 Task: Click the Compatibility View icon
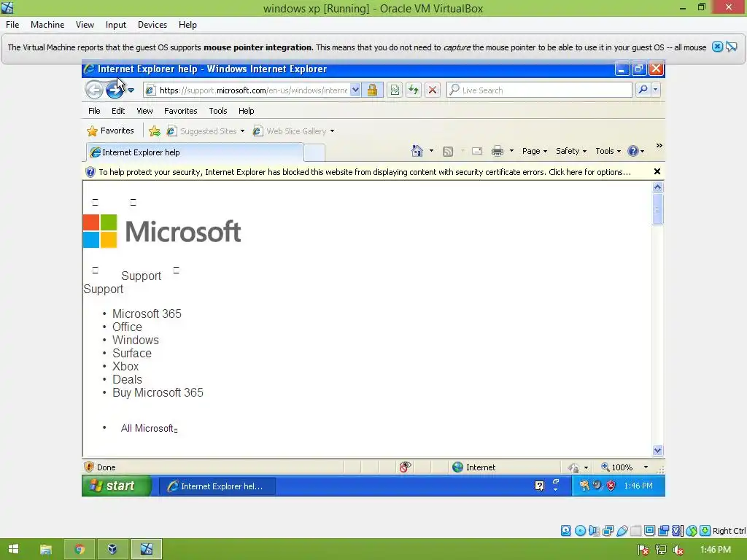tap(395, 90)
